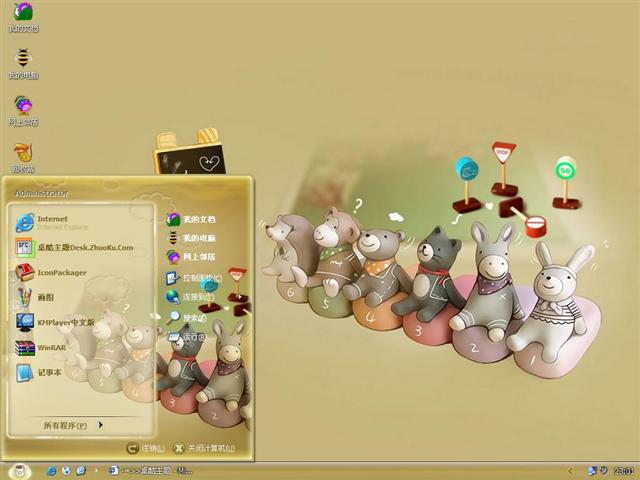This screenshot has width=640, height=480.
Task: Open Desk.ZhuoKu.Com theme entry in start menu
Action: (75, 247)
